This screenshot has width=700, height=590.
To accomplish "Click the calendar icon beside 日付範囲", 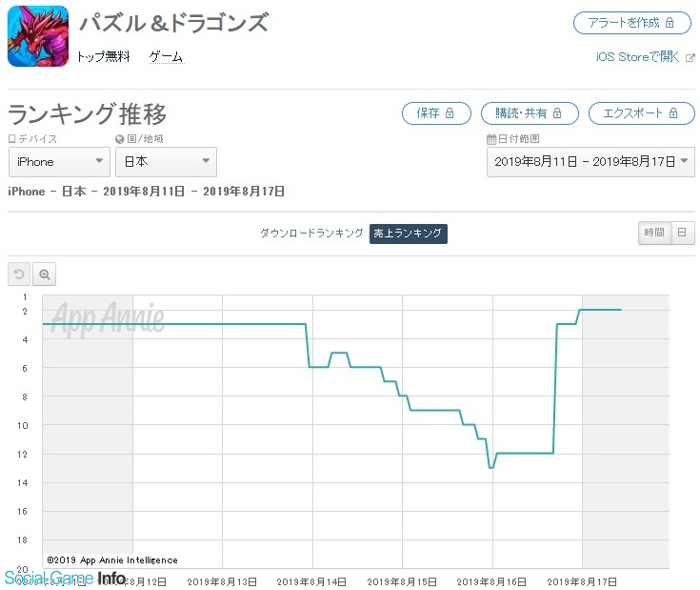I will [x=491, y=138].
